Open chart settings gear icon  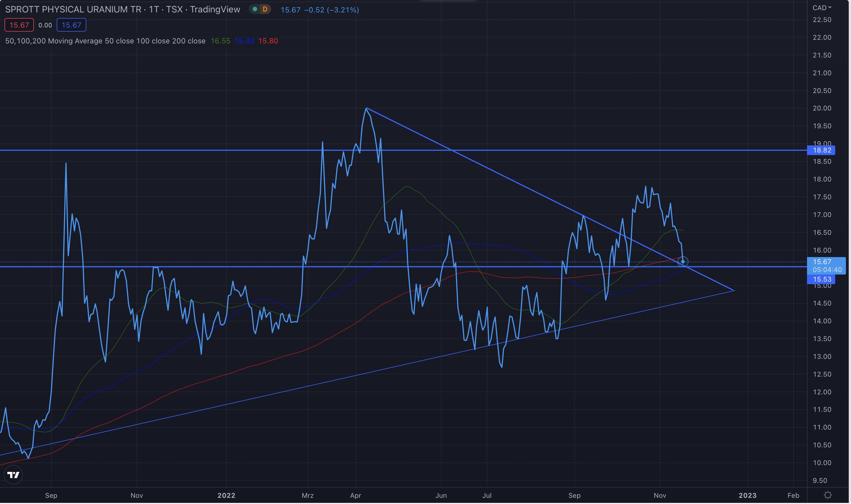tap(828, 495)
